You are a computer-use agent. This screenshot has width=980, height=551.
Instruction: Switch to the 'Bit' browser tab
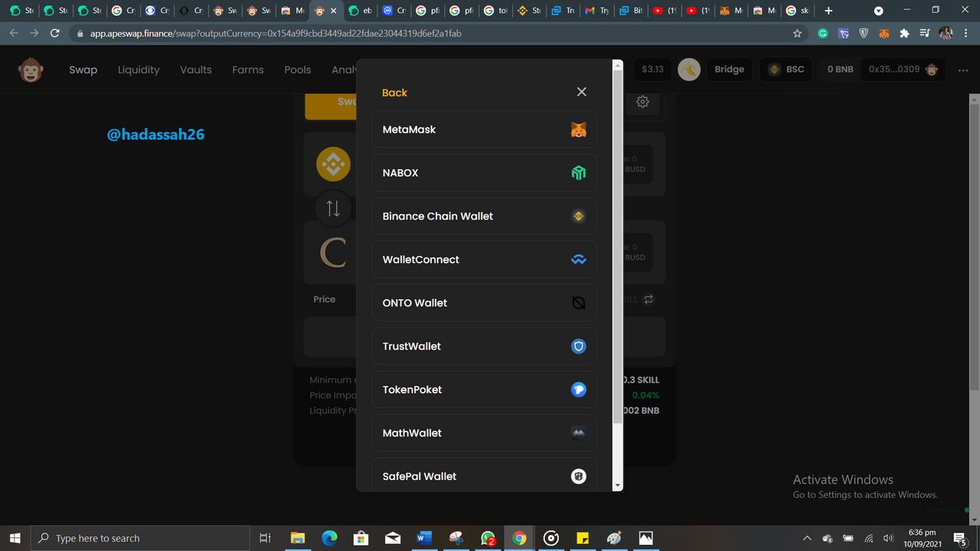pos(630,11)
